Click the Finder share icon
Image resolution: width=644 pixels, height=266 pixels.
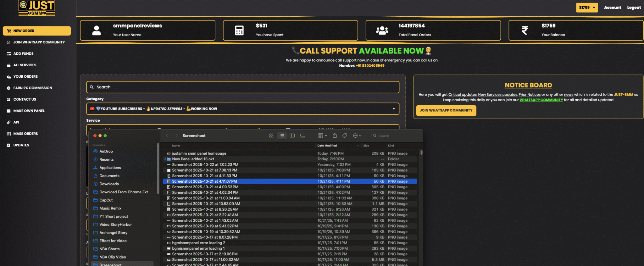pyautogui.click(x=335, y=136)
